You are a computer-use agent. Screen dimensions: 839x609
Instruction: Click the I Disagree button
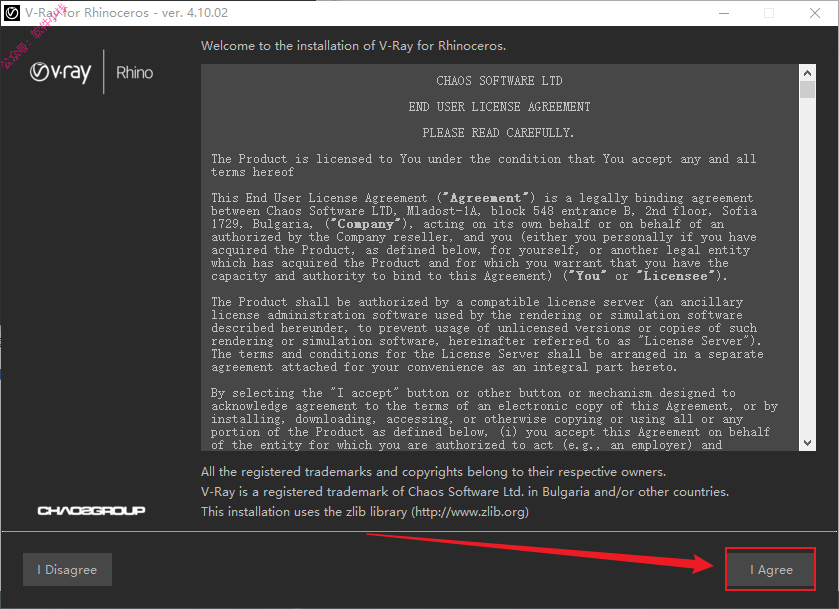(x=67, y=569)
